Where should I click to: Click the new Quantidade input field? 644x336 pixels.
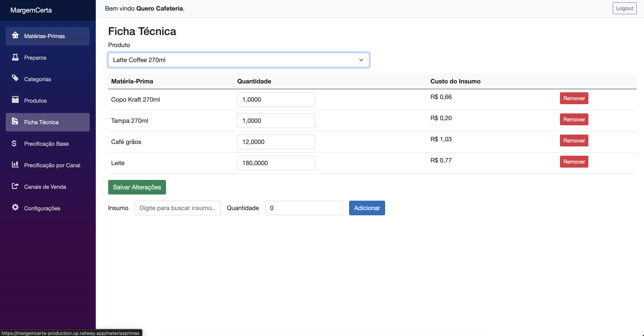coord(304,208)
